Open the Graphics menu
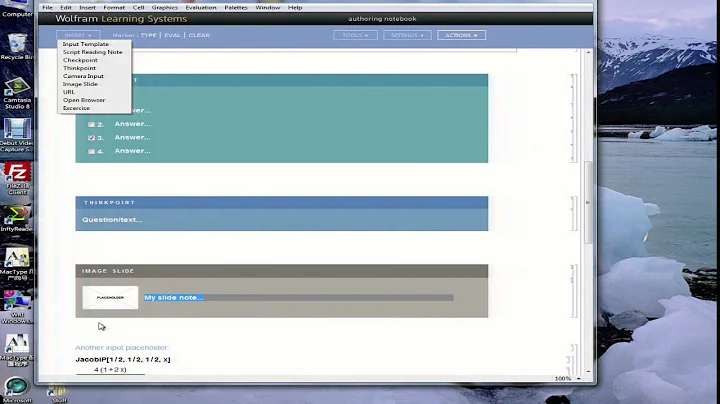This screenshot has height=404, width=720. [x=164, y=7]
